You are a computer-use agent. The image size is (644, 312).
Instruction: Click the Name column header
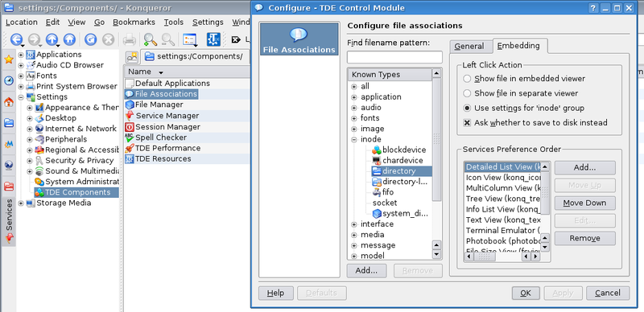tap(187, 72)
